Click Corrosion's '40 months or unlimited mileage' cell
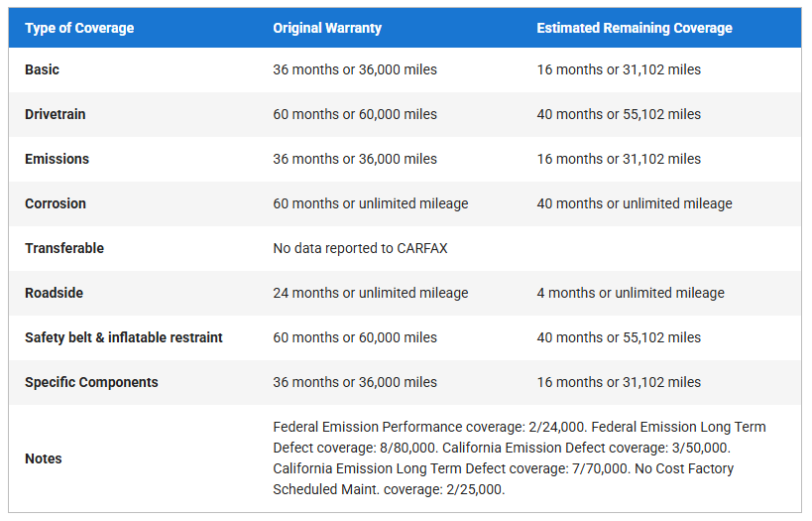 coord(635,203)
